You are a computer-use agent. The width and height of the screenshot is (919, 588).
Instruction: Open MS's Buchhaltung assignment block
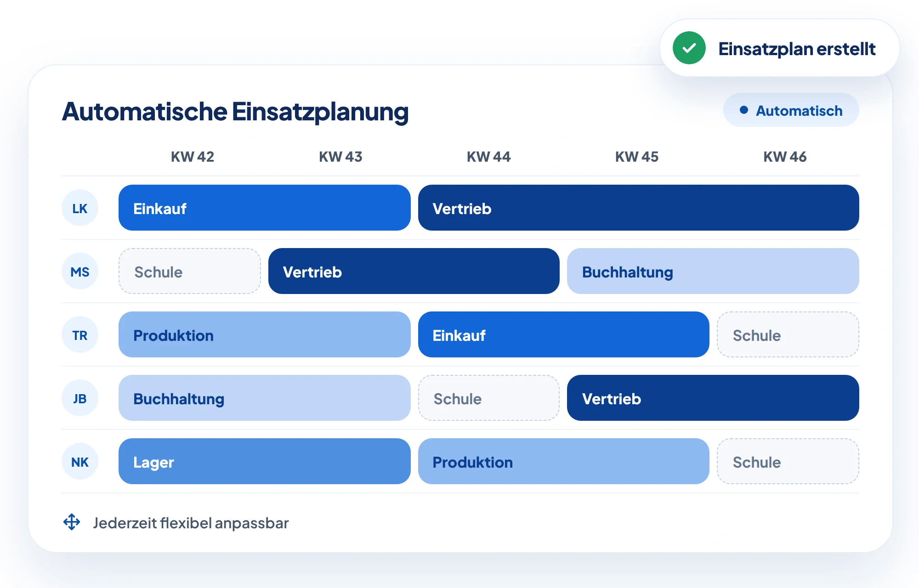click(x=713, y=271)
